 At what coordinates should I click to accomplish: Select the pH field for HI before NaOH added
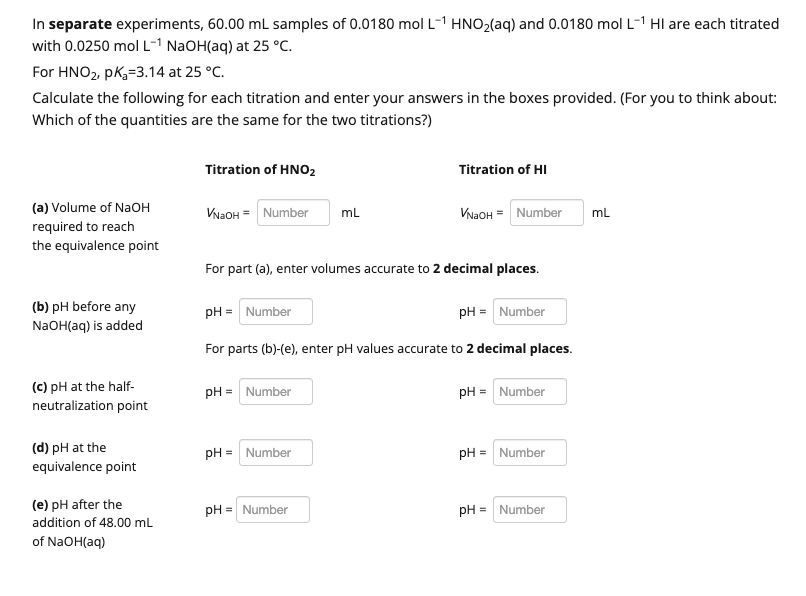click(529, 311)
